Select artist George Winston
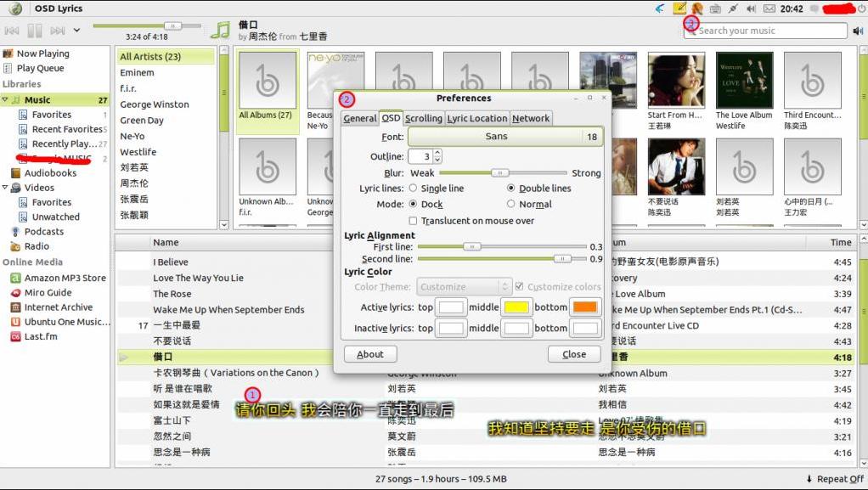This screenshot has height=490, width=868. click(155, 104)
